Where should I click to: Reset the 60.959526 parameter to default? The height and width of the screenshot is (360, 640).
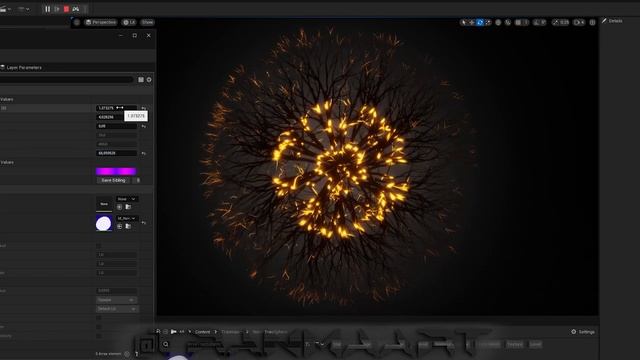click(144, 153)
